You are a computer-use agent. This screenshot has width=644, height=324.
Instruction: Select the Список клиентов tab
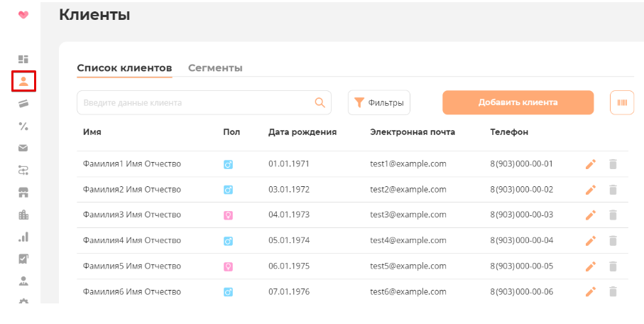tap(124, 68)
